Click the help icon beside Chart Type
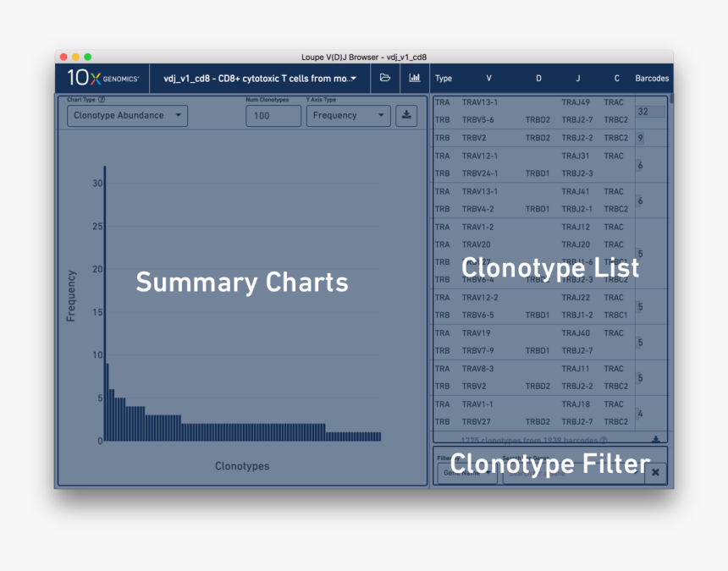This screenshot has height=571, width=728. click(x=102, y=99)
